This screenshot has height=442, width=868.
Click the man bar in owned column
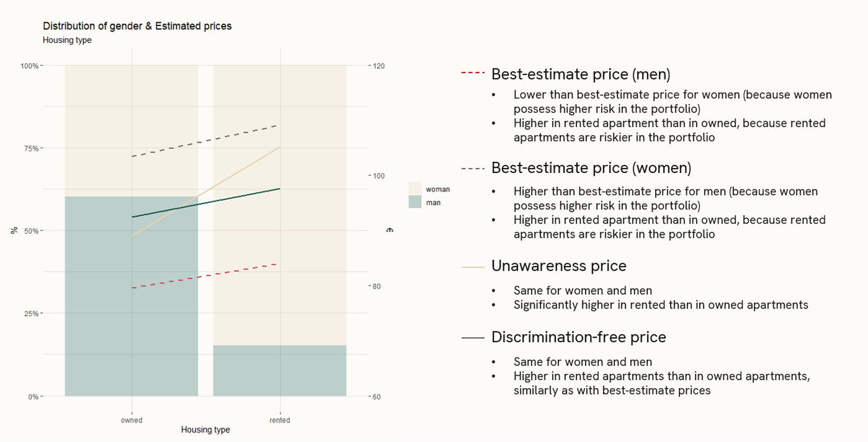(131, 296)
